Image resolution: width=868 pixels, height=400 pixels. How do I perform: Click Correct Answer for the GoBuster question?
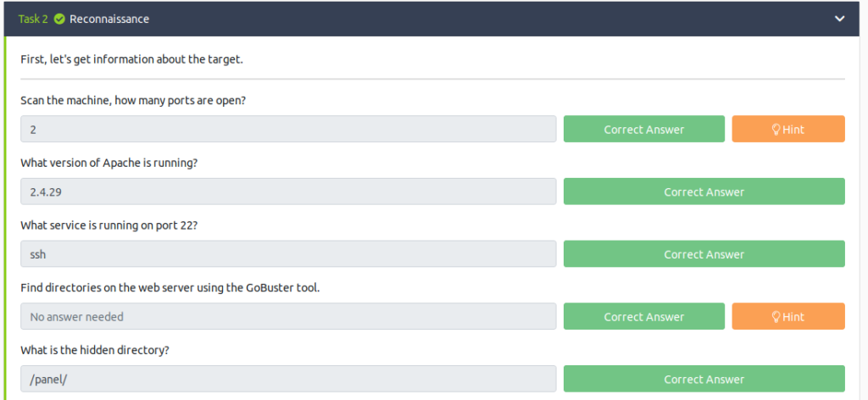click(643, 317)
